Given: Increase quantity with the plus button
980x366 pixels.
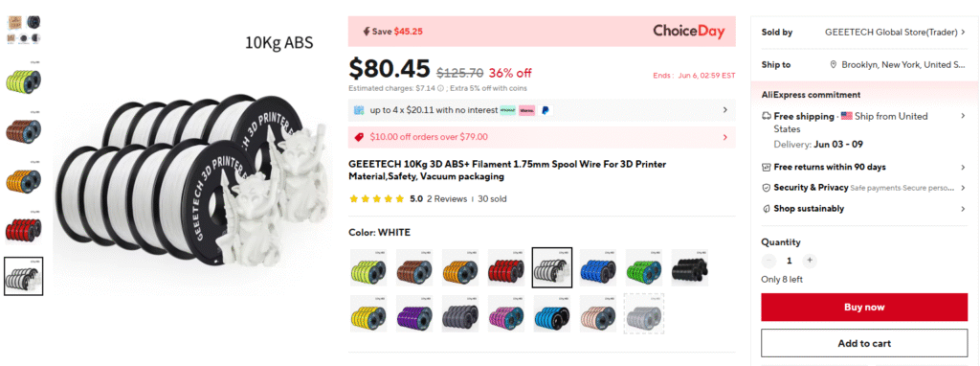Looking at the screenshot, I should tap(810, 261).
